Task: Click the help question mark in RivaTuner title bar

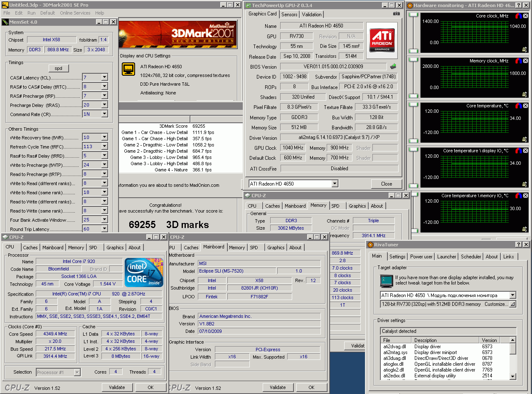Action: click(519, 245)
